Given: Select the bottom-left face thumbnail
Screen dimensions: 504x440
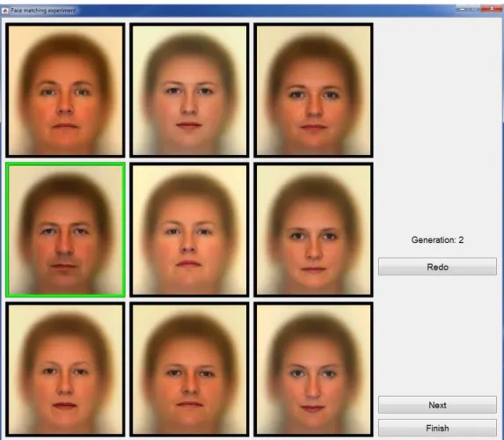Looking at the screenshot, I should click(x=65, y=370).
